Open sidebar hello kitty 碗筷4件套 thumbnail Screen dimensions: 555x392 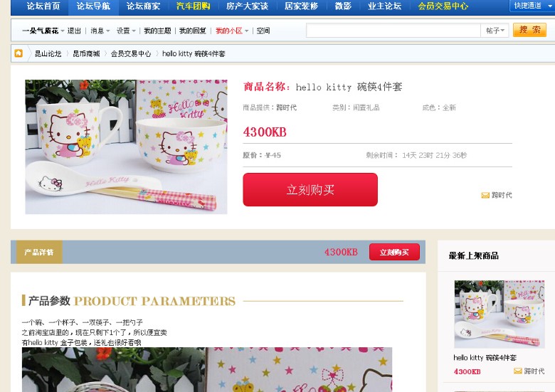pyautogui.click(x=499, y=314)
